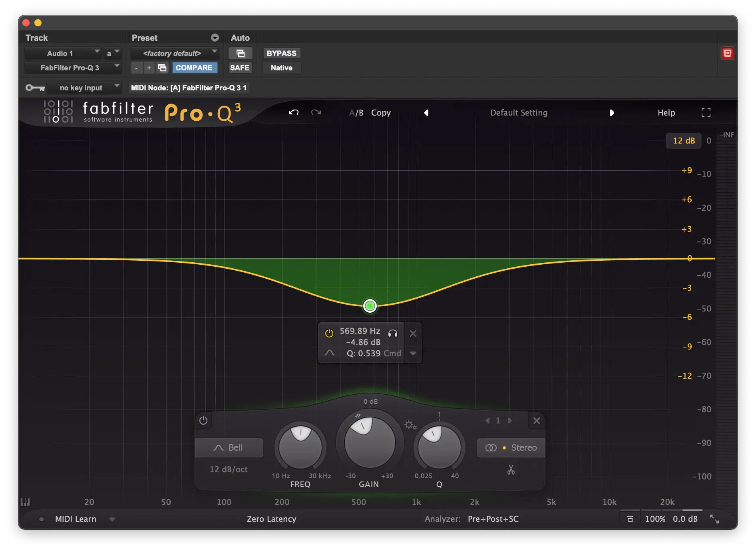Open the no key input selector
This screenshot has width=756, height=551.
84,88
